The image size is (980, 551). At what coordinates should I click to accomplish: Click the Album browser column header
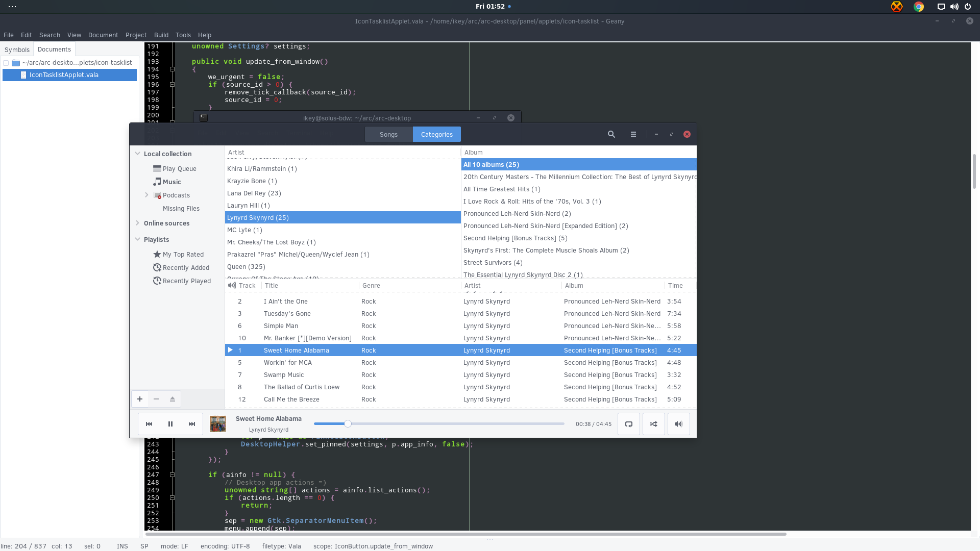point(579,153)
